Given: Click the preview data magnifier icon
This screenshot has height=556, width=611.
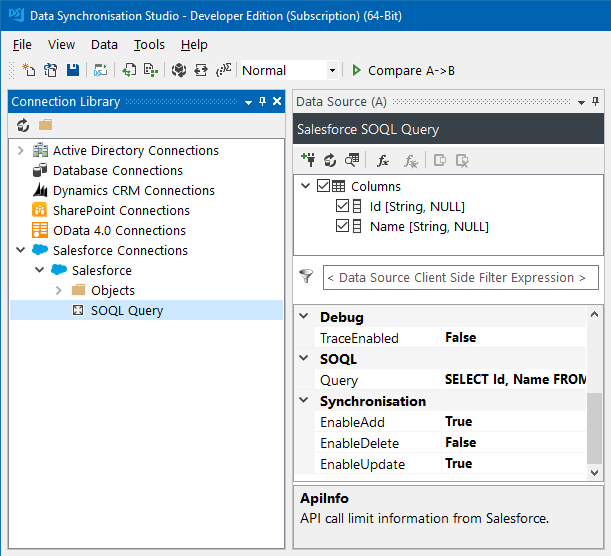Looking at the screenshot, I should click(352, 160).
